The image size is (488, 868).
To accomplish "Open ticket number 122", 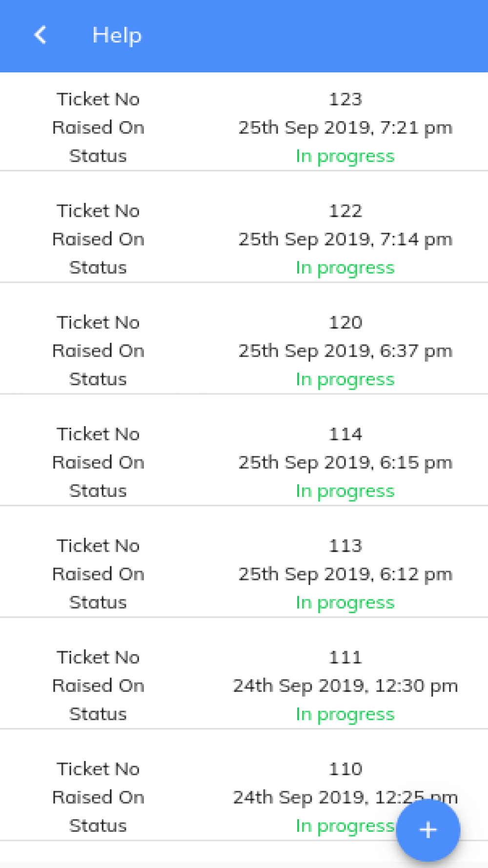I will click(x=244, y=239).
